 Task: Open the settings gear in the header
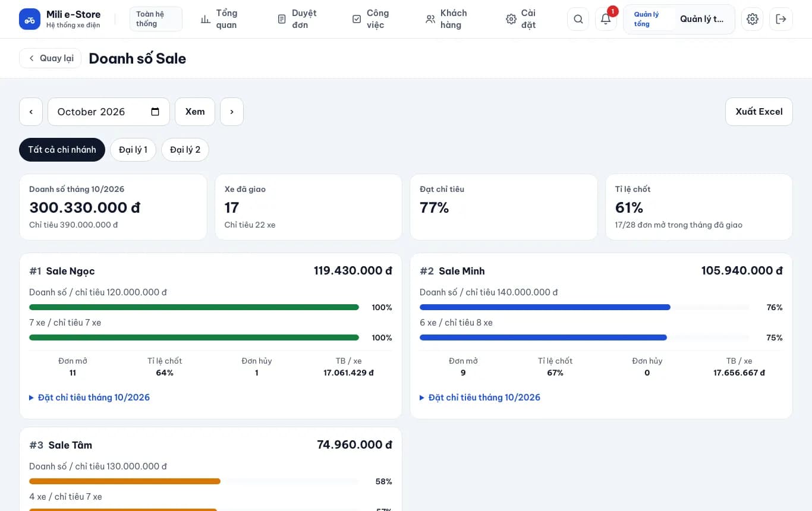click(x=753, y=19)
